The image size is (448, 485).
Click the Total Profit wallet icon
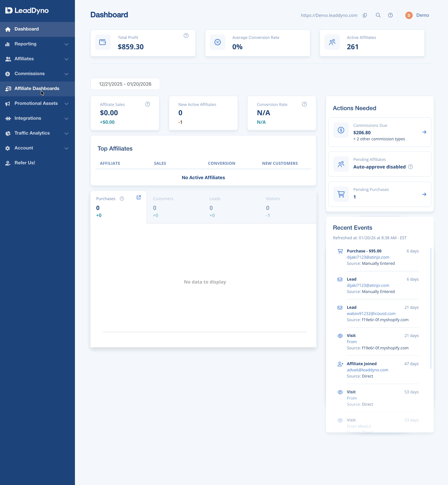(103, 42)
